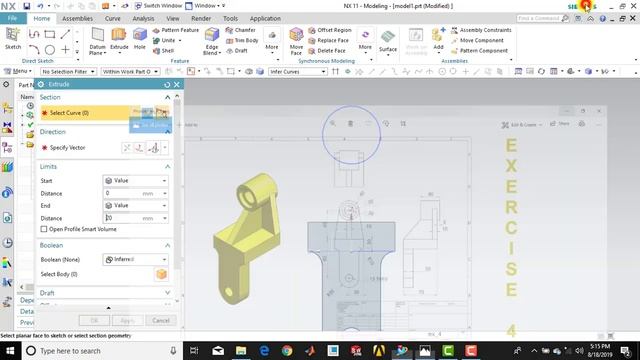
Task: Open the Within Work Part Only dropdown
Action: 130,71
